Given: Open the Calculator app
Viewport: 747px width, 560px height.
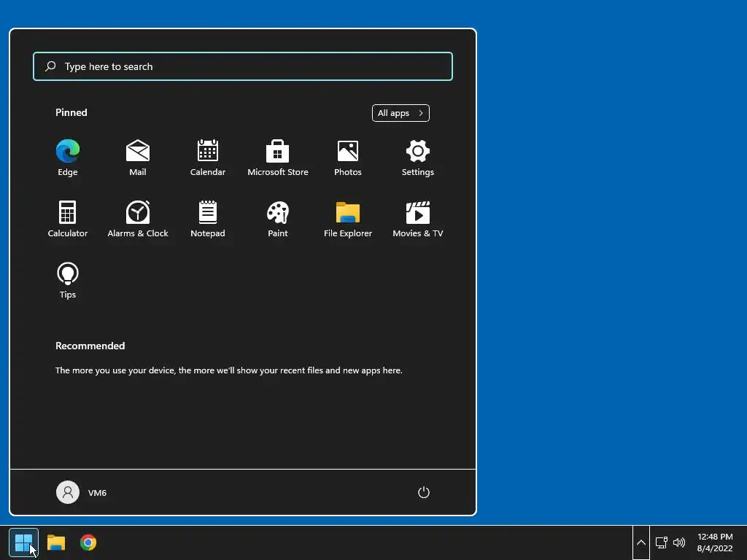Looking at the screenshot, I should (x=68, y=219).
